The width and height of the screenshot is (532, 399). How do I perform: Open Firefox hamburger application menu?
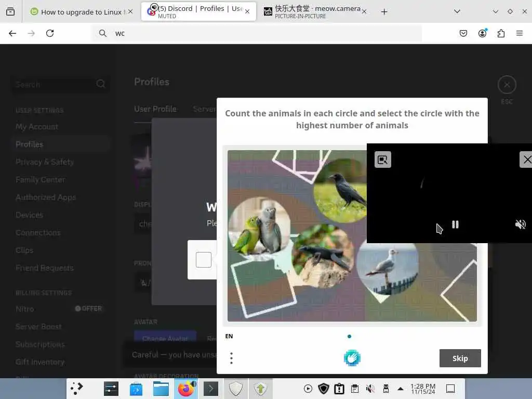[x=520, y=33]
